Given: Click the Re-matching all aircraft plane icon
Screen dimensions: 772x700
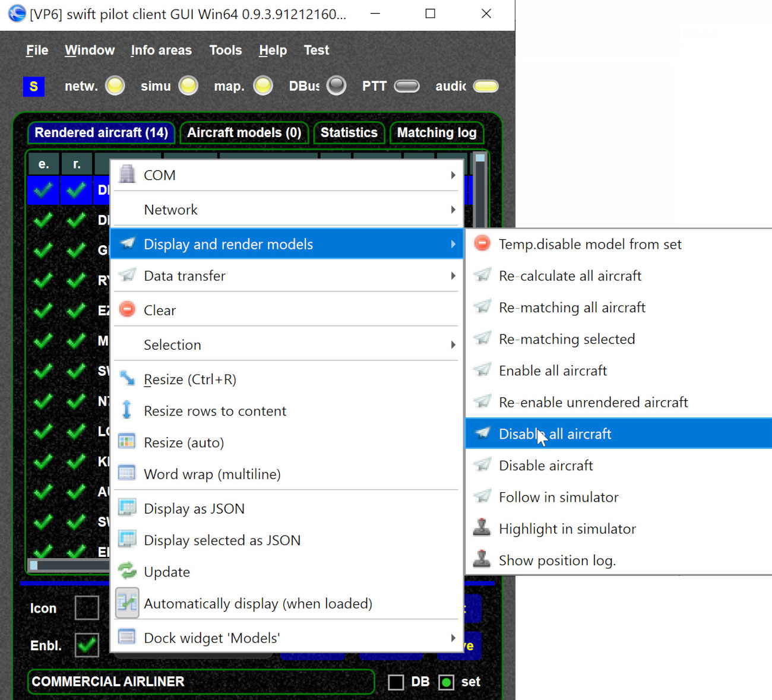Looking at the screenshot, I should [482, 306].
